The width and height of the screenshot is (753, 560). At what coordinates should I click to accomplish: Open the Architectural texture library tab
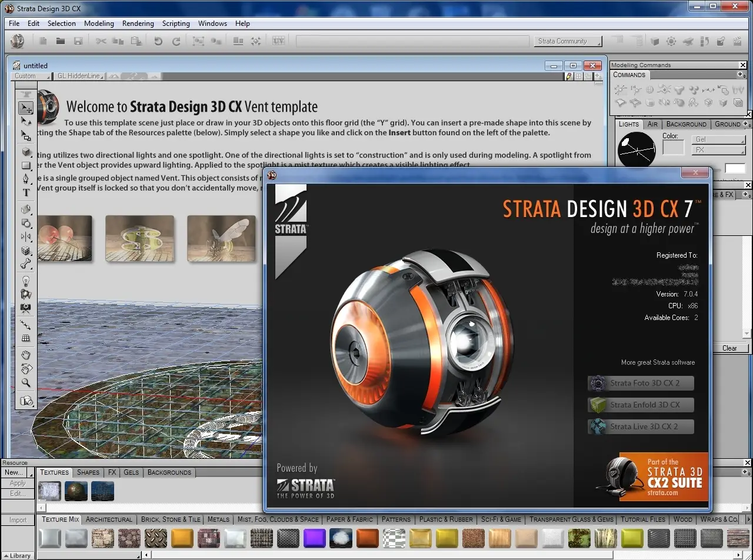click(109, 519)
